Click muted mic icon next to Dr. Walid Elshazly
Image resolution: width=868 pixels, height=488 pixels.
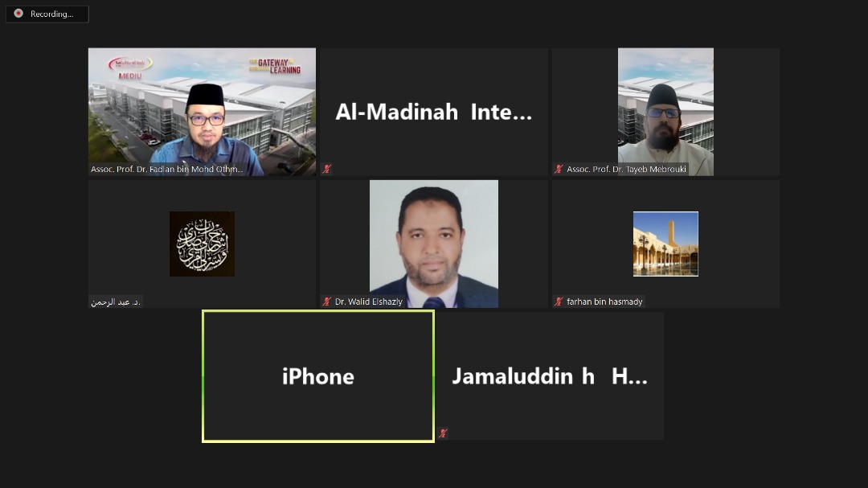click(x=327, y=301)
